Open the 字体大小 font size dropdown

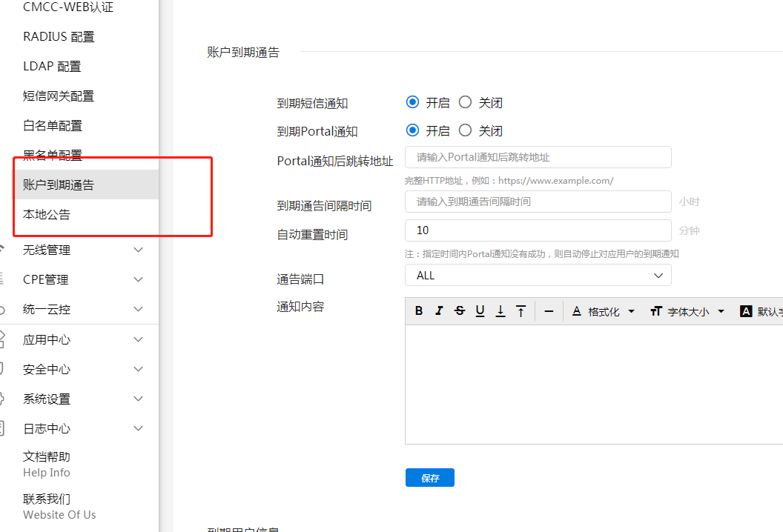pyautogui.click(x=687, y=311)
